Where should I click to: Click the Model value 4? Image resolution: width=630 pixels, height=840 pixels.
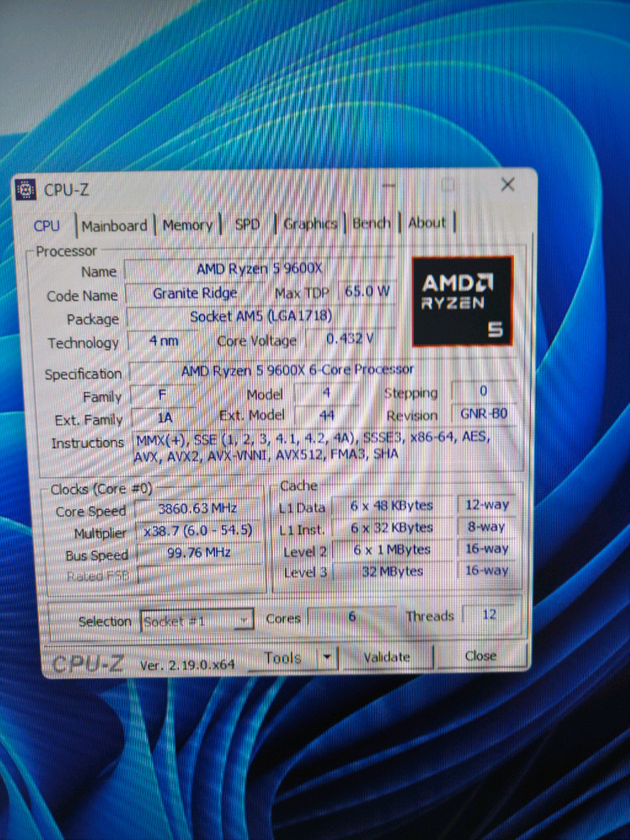(326, 393)
